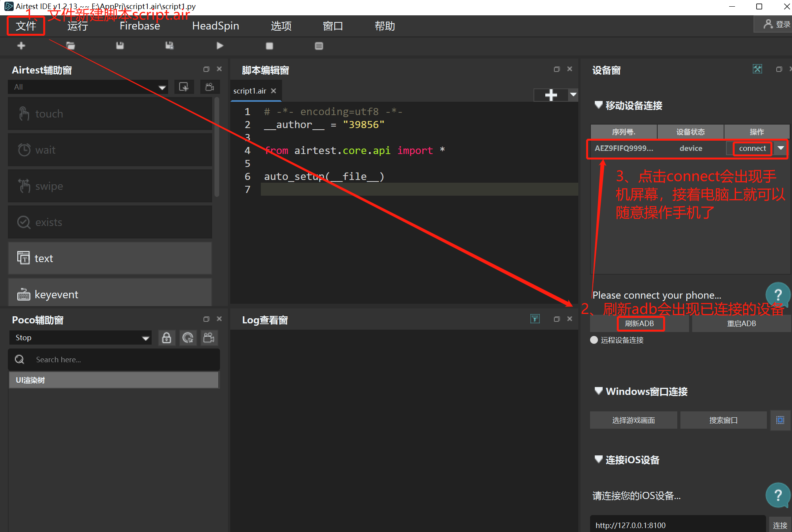This screenshot has height=532, width=792.
Task: Select the keyevent action icon
Action: coord(22,294)
